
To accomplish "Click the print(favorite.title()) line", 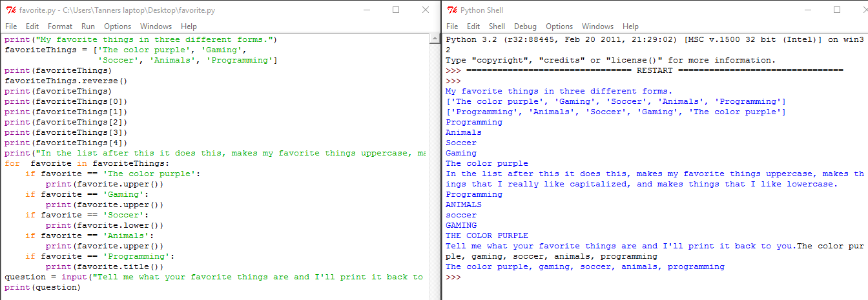I will tap(105, 266).
